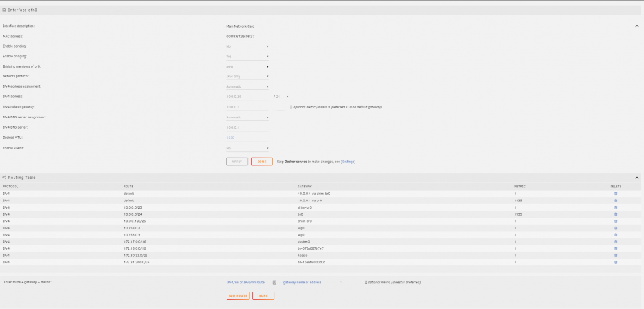644x309 pixels.
Task: Delete the 172.17.0.0/16 docker0 route
Action: pos(615,241)
